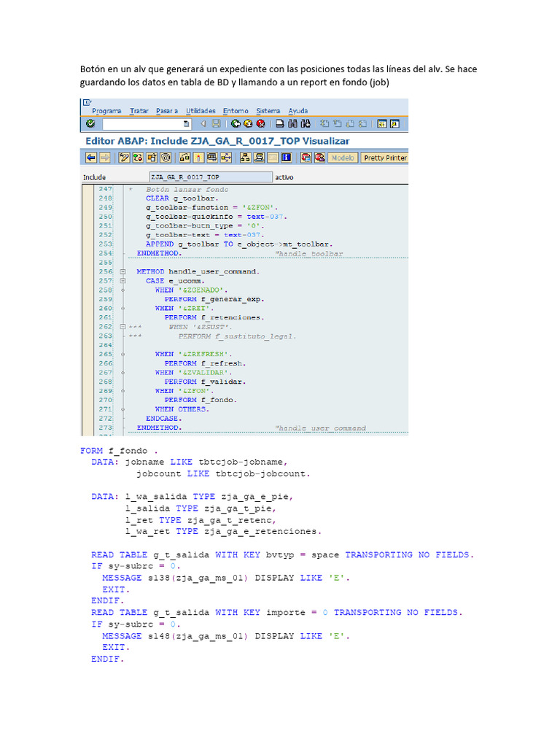Click the green Enter checkmark icon
This screenshot has width=560, height=747.
coord(90,123)
